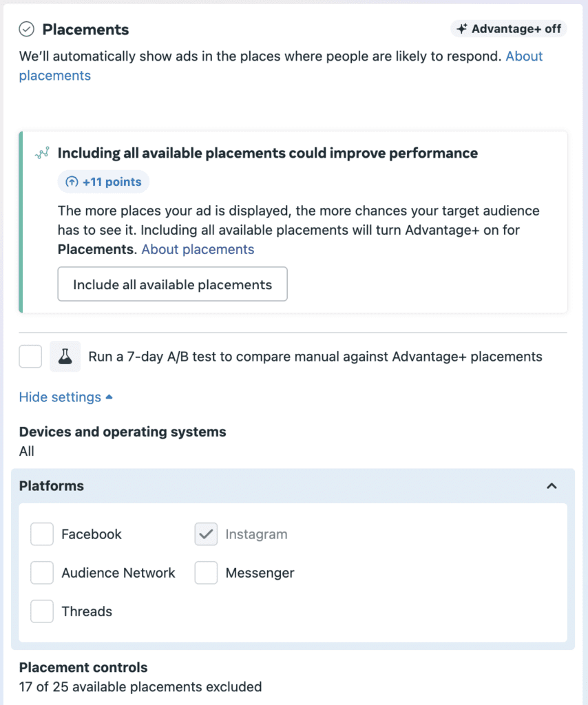This screenshot has height=705, width=588.
Task: Enable the Messenger platform checkbox
Action: [205, 572]
